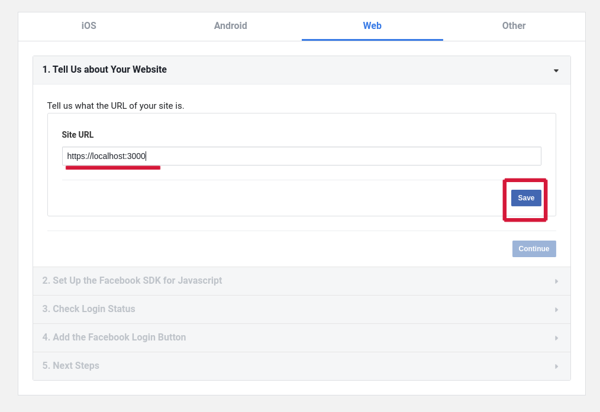Expand the Next Steps section
This screenshot has height=412, width=600.
[302, 366]
